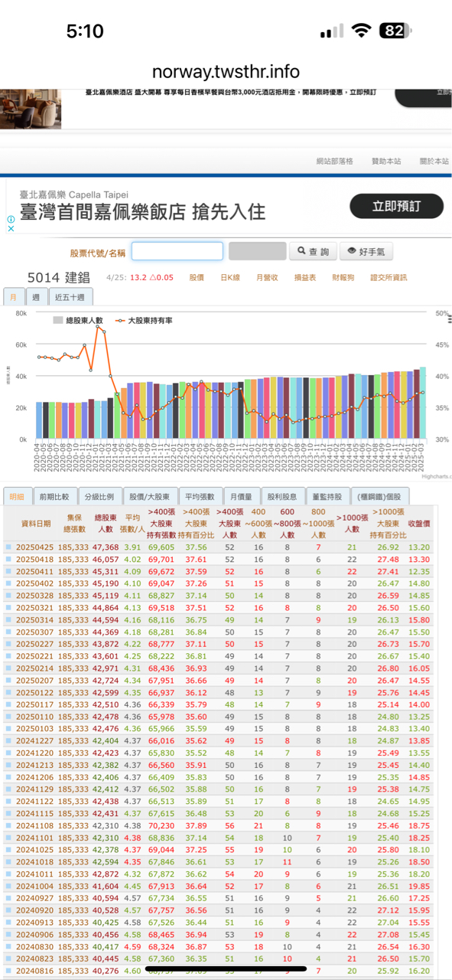Open the 網站部落格 link
452x980 pixels.
(x=335, y=161)
